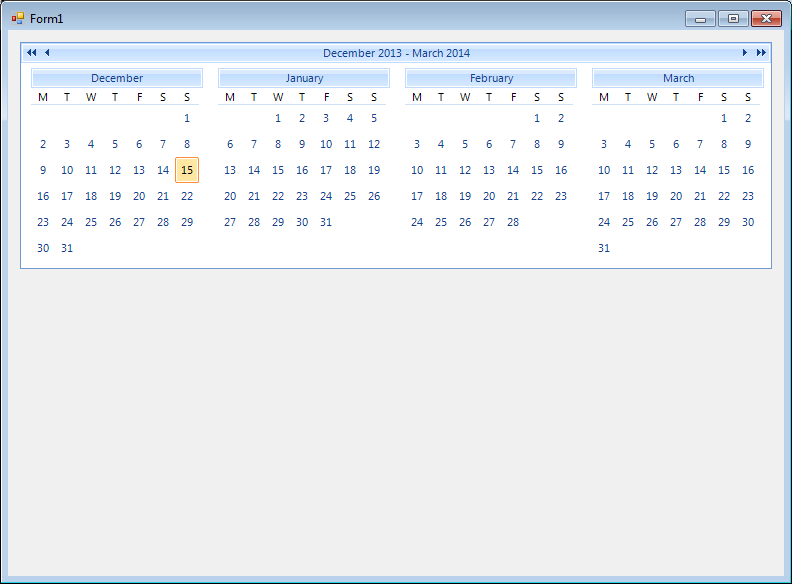This screenshot has height=585, width=794.
Task: Choose December 25
Action: click(x=91, y=222)
